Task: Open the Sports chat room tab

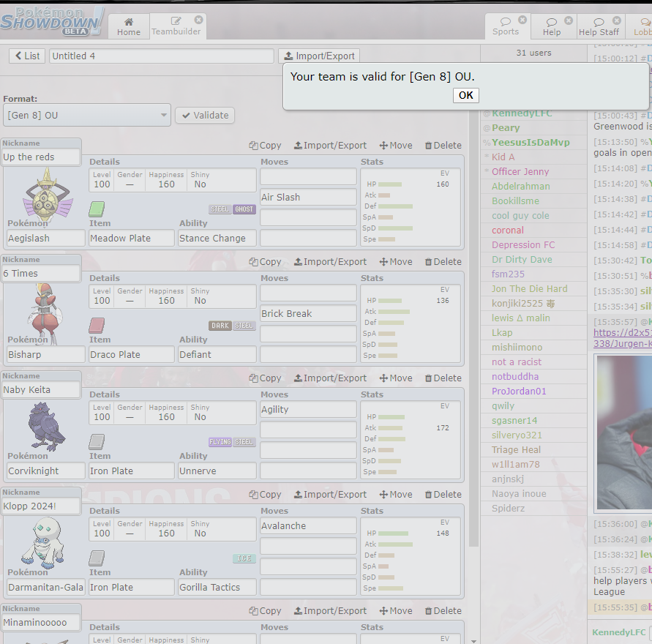Action: pyautogui.click(x=507, y=26)
